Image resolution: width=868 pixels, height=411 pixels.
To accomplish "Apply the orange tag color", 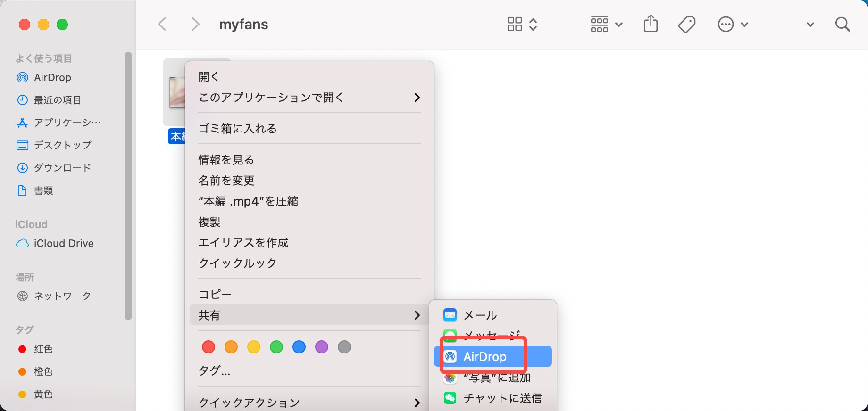I will point(231,347).
